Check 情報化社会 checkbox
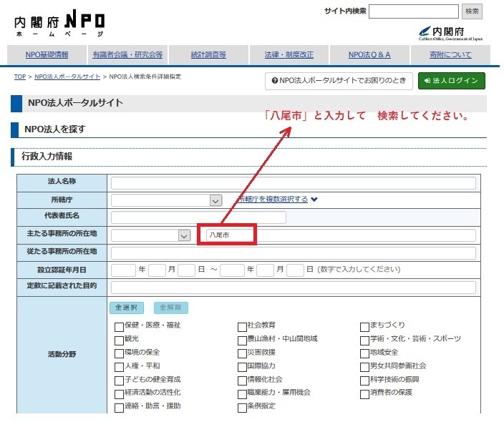This screenshot has width=504, height=422. pos(242,381)
